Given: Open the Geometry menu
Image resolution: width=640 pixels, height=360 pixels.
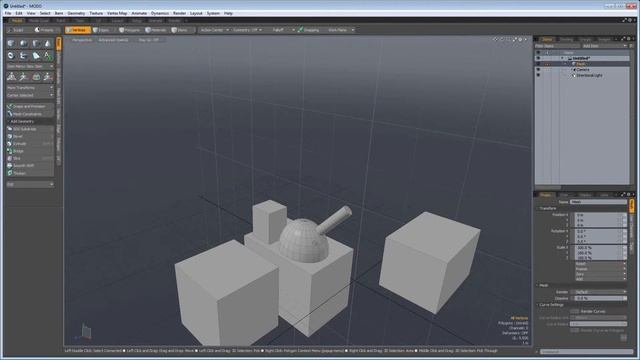Looking at the screenshot, I should [76, 13].
